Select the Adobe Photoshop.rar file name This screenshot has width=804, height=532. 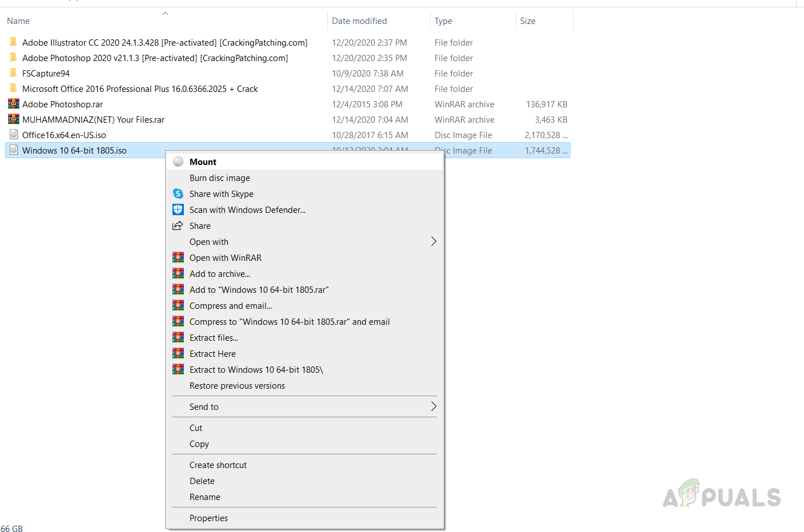(x=62, y=104)
